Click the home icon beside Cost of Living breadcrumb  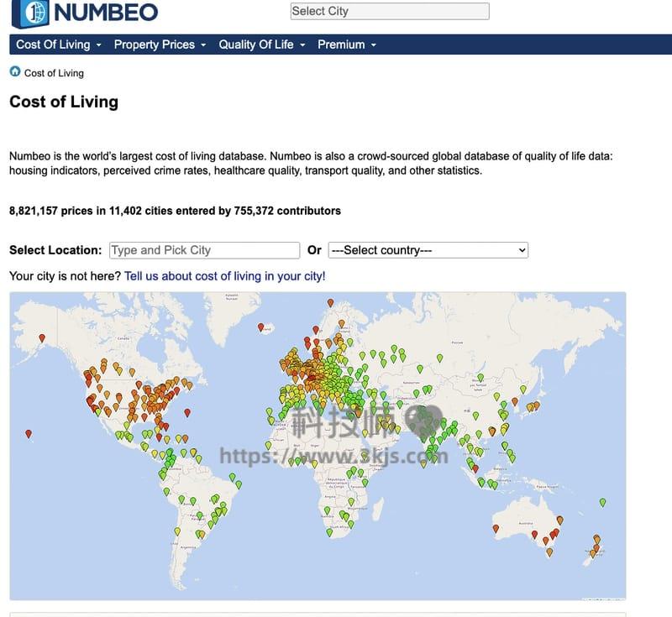15,71
